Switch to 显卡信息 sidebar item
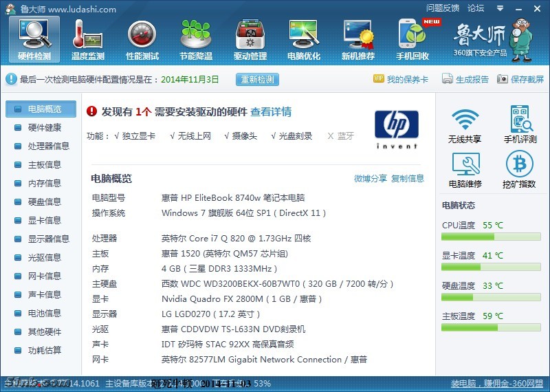 [44, 220]
